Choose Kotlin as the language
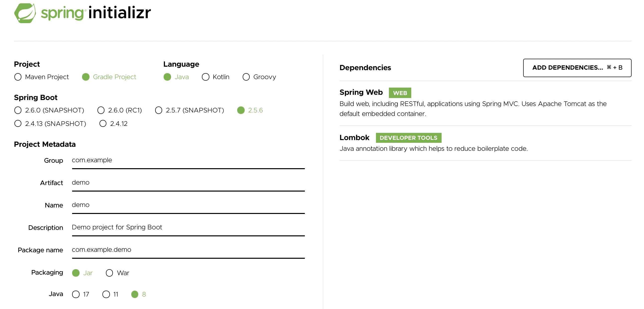Viewport: 644px width, 309px height. point(205,77)
